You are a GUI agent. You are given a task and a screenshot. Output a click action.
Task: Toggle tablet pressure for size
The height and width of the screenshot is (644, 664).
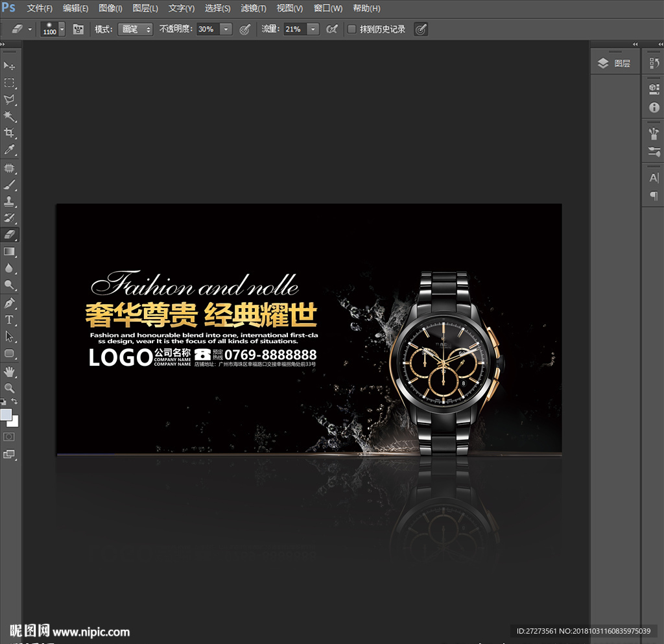[420, 29]
